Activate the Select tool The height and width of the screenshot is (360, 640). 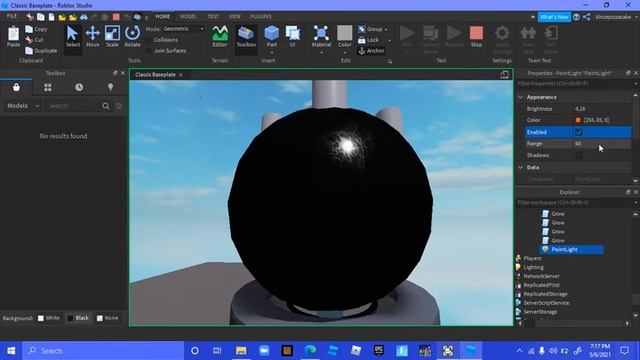point(73,37)
